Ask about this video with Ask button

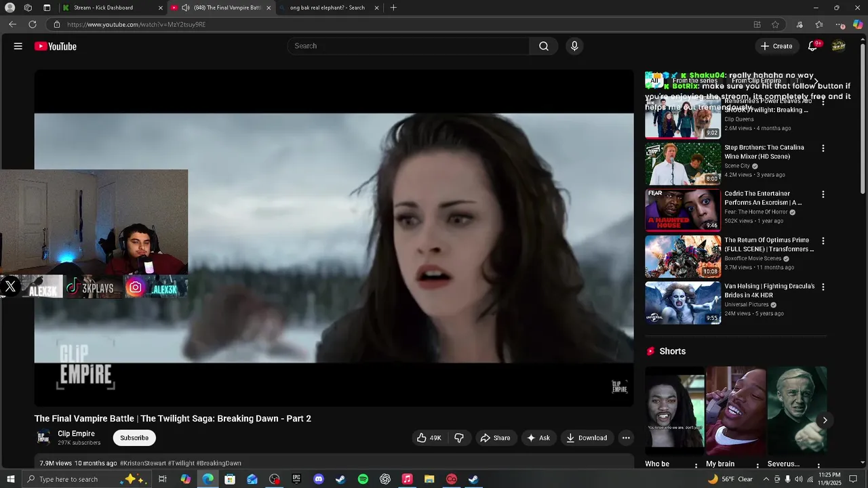tap(538, 438)
